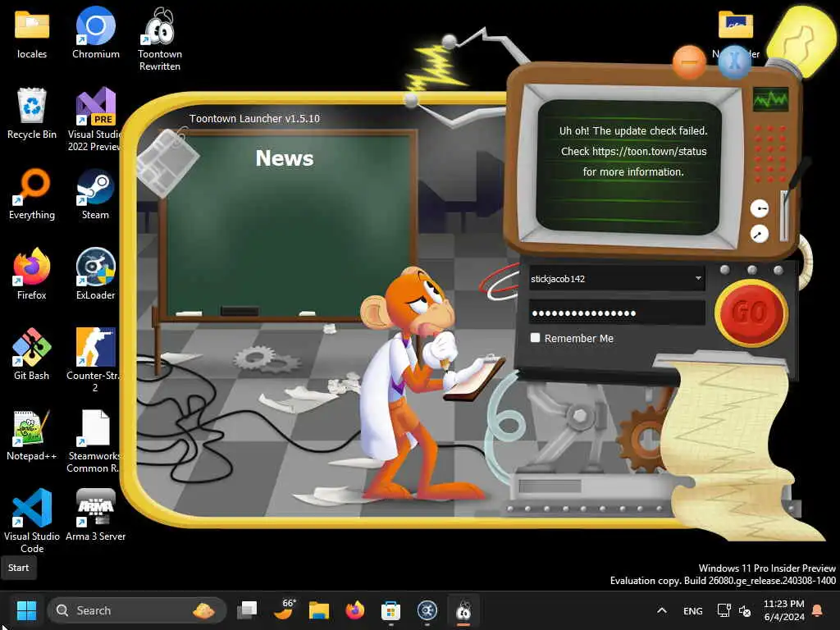Open the Recycle Bin
This screenshot has width=840, height=630.
tap(32, 113)
